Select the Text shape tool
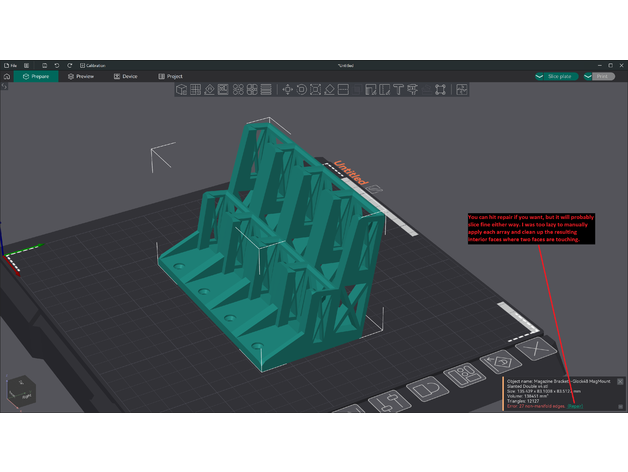Screen dimensions: 628x472 [x=398, y=90]
